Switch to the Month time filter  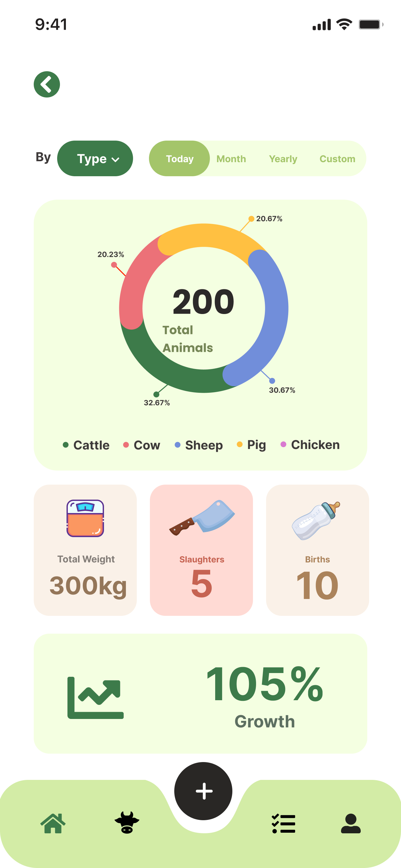tap(231, 159)
